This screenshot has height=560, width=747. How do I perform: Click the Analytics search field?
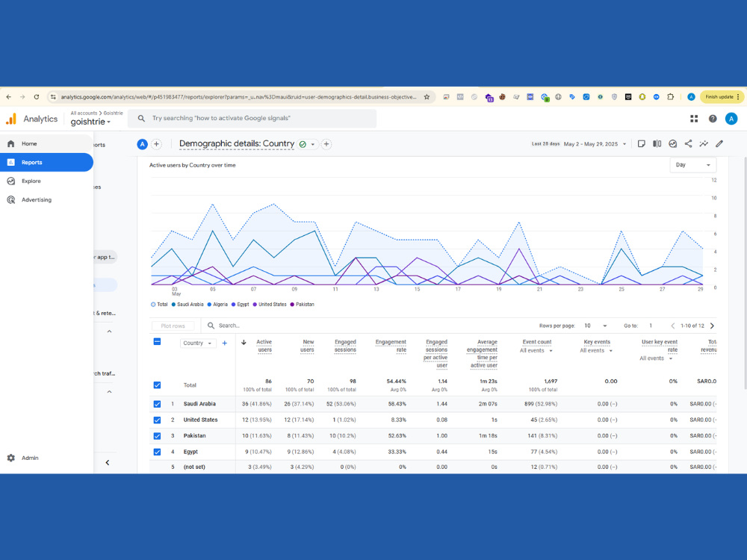tap(252, 118)
